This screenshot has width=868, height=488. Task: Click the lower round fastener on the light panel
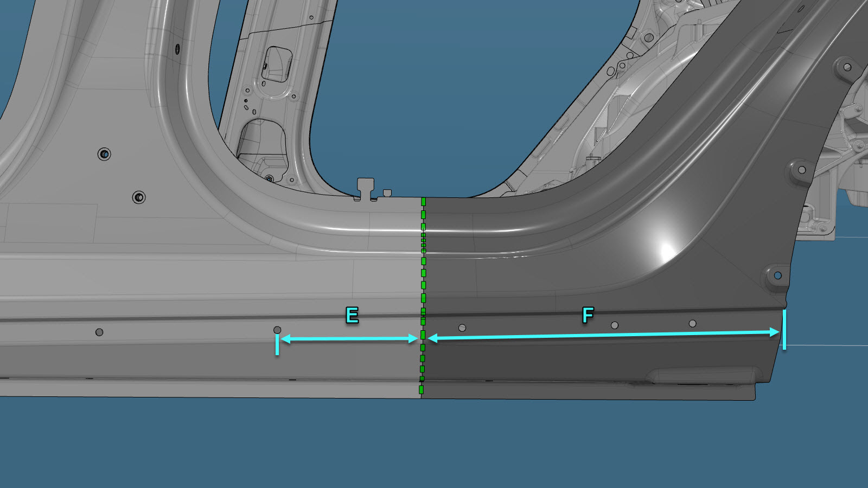139,197
